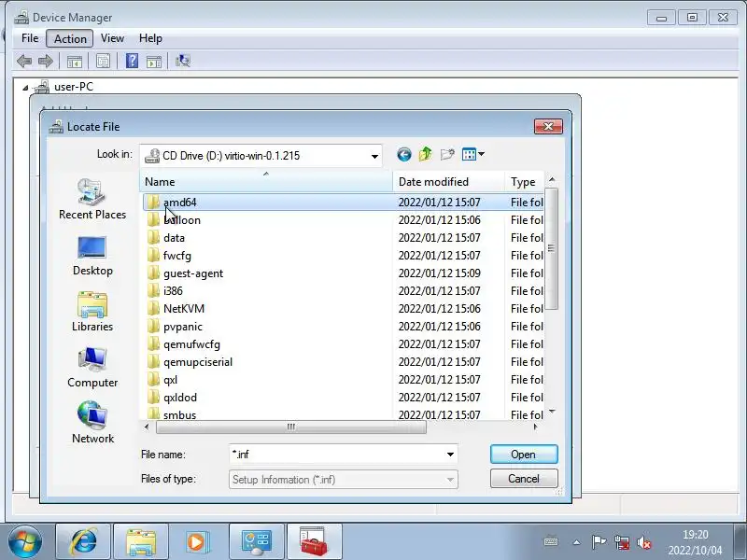This screenshot has height=560, width=747.
Task: Collapse the user-PC tree node
Action: [x=25, y=88]
